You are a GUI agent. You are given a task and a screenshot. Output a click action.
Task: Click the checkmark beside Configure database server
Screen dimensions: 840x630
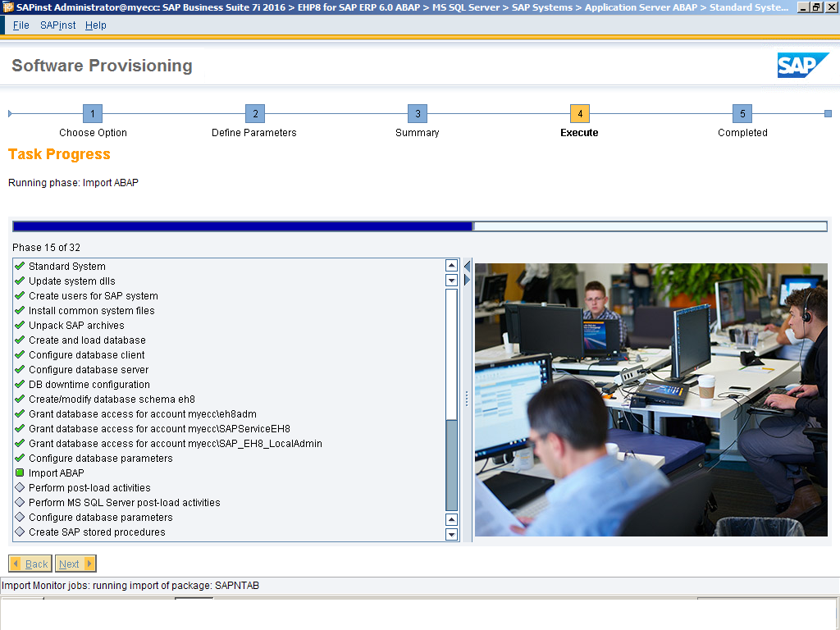(20, 369)
